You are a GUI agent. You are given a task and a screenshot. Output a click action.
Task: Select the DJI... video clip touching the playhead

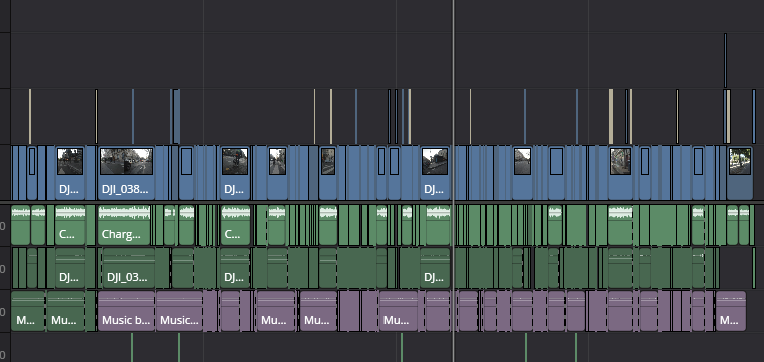[435, 172]
